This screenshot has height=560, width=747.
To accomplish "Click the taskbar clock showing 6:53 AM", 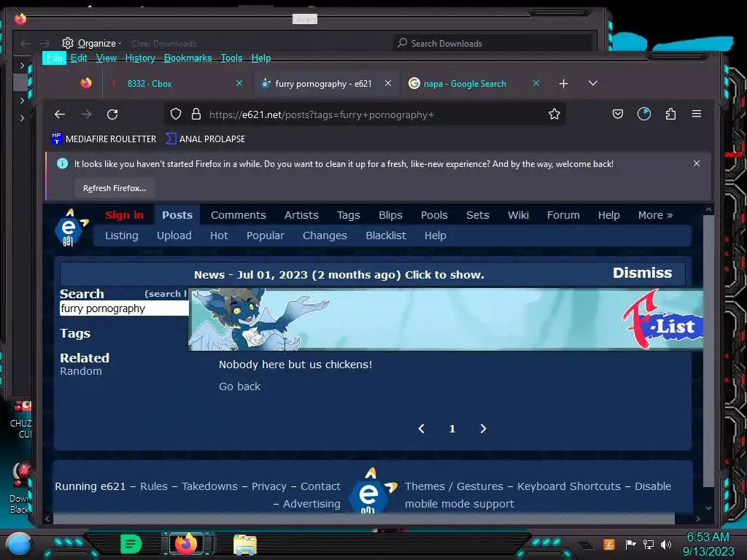I will tap(708, 544).
